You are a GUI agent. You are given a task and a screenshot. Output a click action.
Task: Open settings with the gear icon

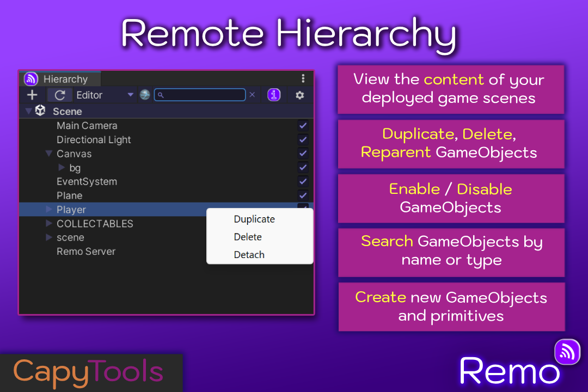pyautogui.click(x=299, y=95)
